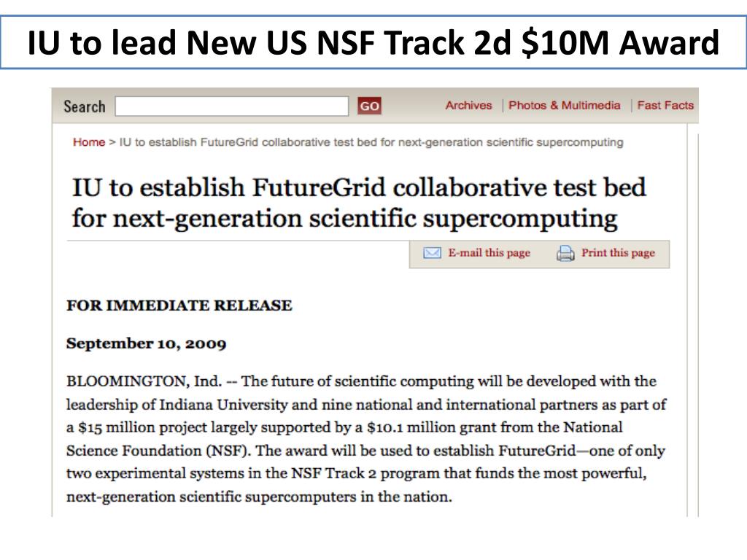Click the BLOOMINGTON, Ind. dateline text
Image resolution: width=747 pixels, height=560 pixels.
click(144, 381)
